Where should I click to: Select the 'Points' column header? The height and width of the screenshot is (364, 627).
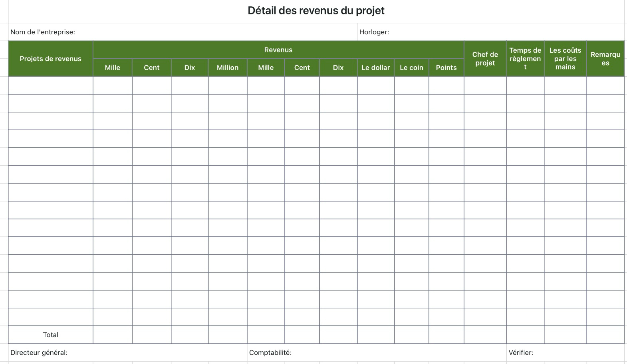coord(446,67)
